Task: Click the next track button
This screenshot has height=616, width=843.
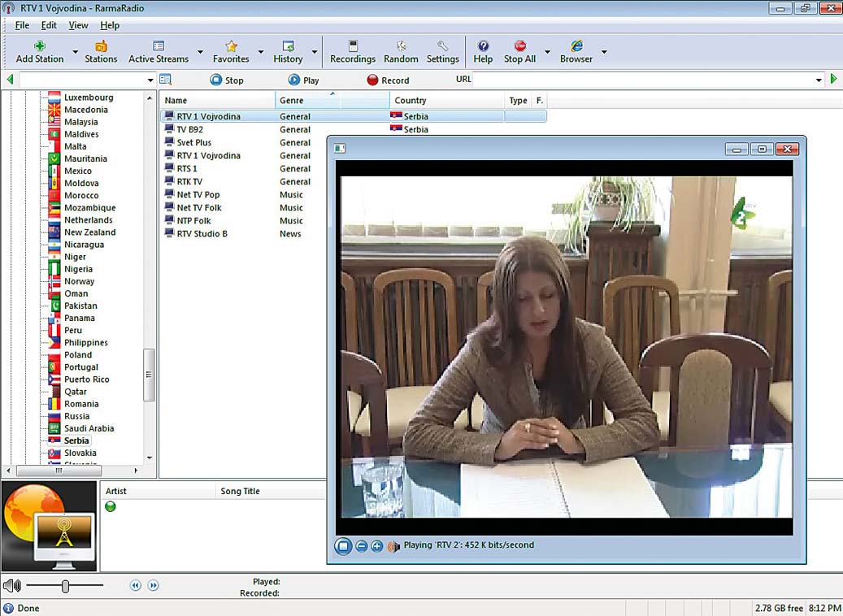Action: [x=153, y=585]
